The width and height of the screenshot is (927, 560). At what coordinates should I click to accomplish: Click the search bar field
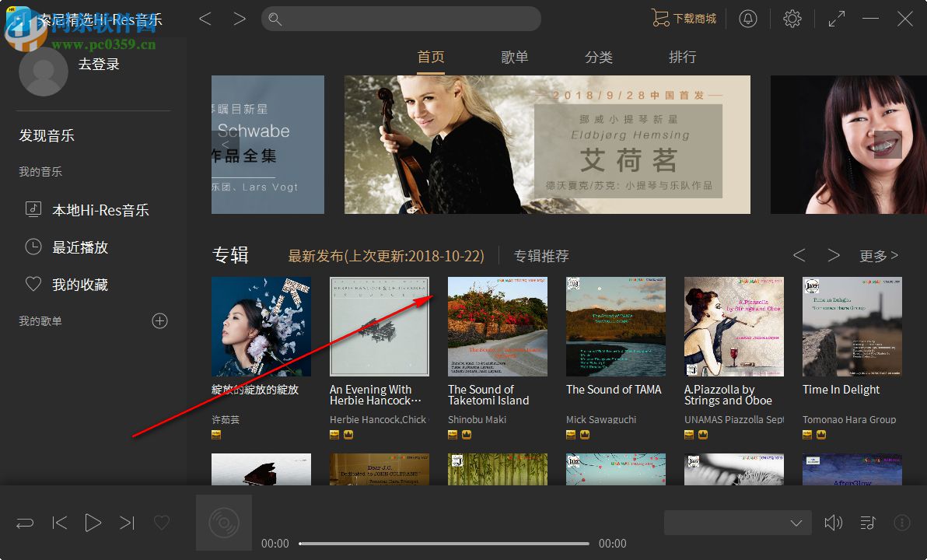pos(401,19)
